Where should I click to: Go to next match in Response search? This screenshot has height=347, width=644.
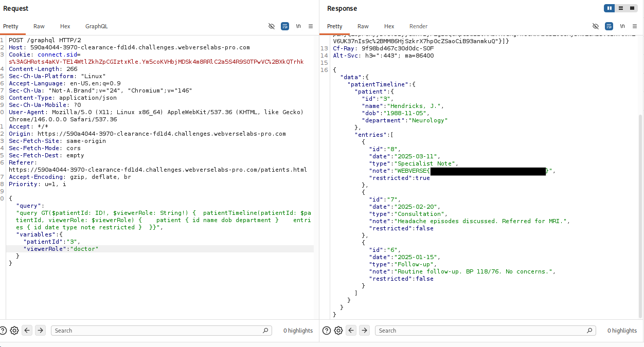pos(364,331)
